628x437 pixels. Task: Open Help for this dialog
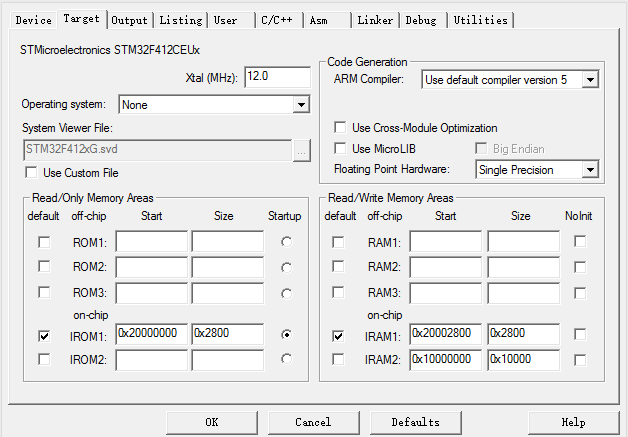pyautogui.click(x=574, y=422)
